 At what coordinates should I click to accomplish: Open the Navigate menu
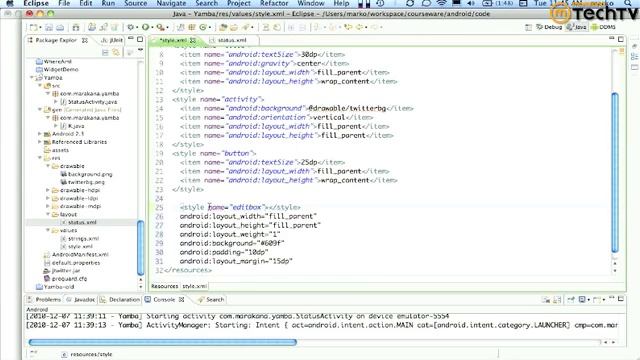pos(171,3)
